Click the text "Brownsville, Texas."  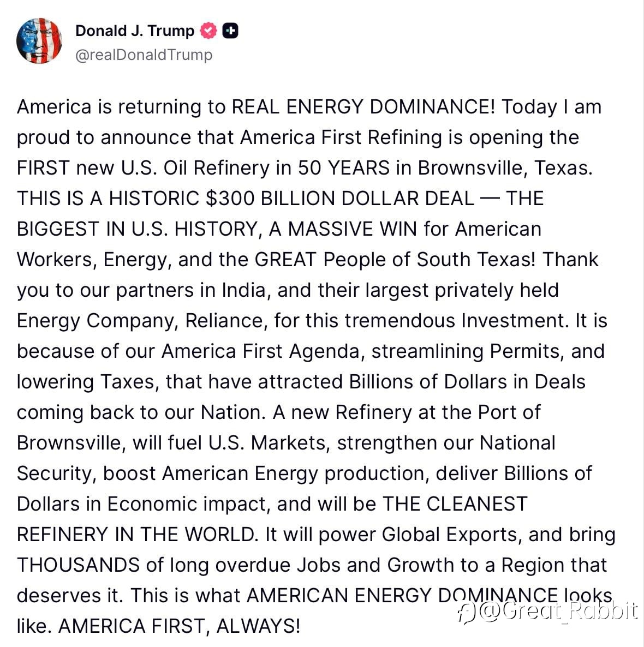click(x=505, y=167)
